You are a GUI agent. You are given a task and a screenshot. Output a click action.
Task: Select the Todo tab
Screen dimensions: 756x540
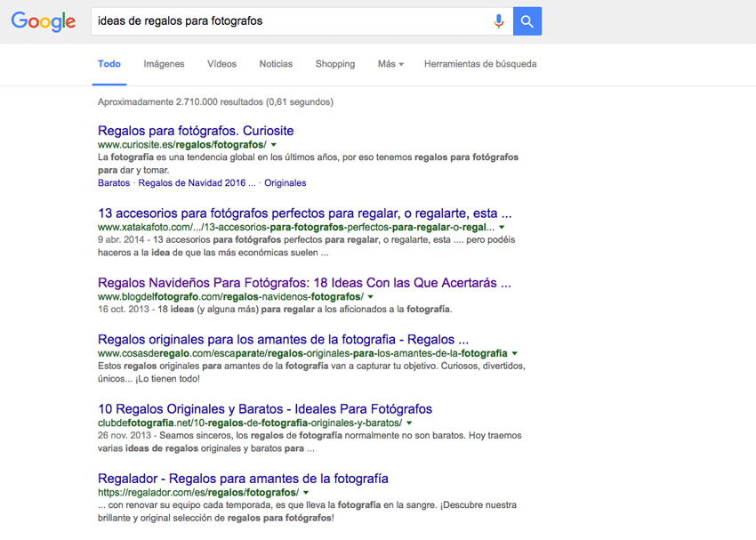point(109,64)
